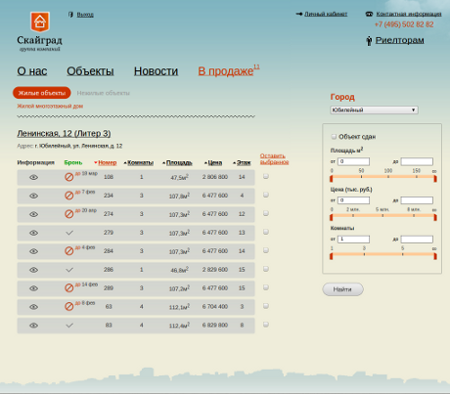This screenshot has height=394, width=450.
Task: View info eye icon for apartment 234
Action: [33, 196]
